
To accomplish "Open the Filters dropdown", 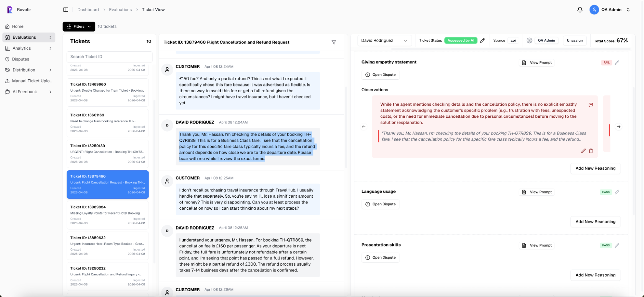I will (79, 26).
